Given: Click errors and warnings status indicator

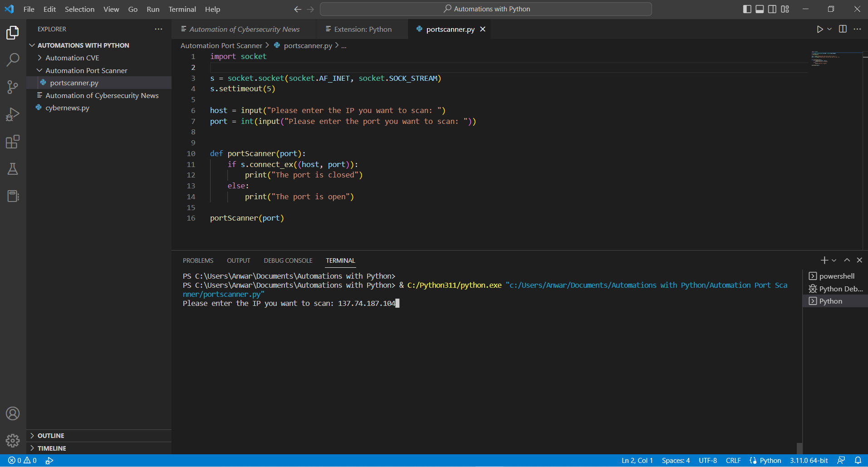Looking at the screenshot, I should tap(23, 460).
